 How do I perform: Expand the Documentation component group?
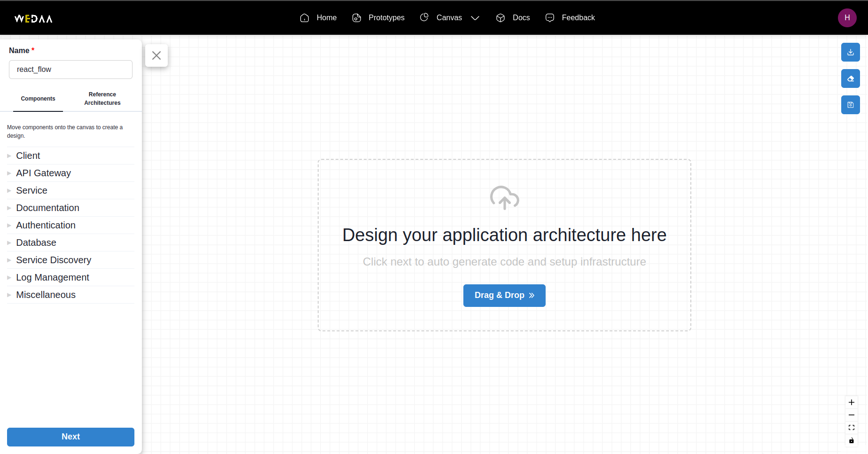point(70,208)
